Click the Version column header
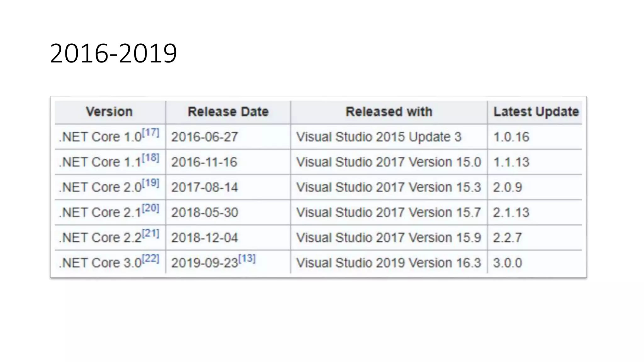Image resolution: width=644 pixels, height=362 pixels. 109,112
